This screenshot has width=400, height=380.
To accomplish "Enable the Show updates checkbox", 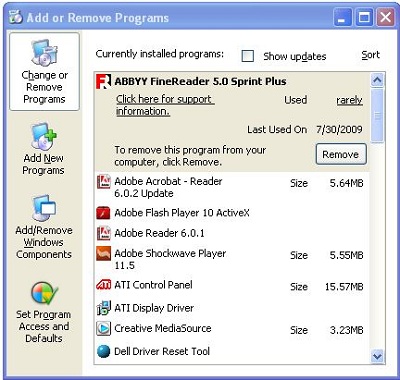I will tap(248, 56).
